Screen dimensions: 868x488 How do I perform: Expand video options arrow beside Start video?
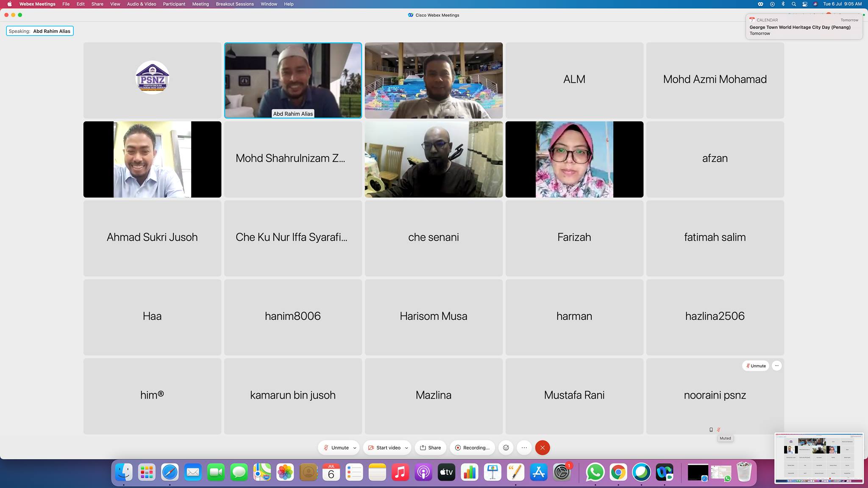coord(406,448)
